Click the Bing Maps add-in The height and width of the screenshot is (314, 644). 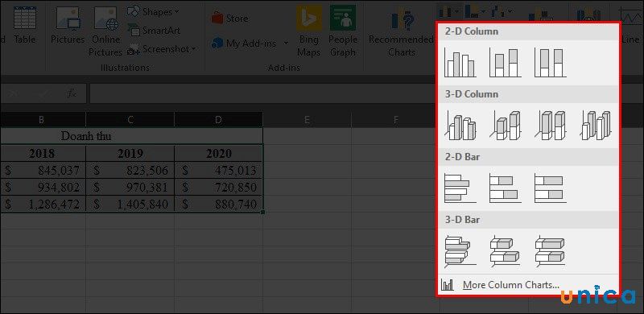309,31
